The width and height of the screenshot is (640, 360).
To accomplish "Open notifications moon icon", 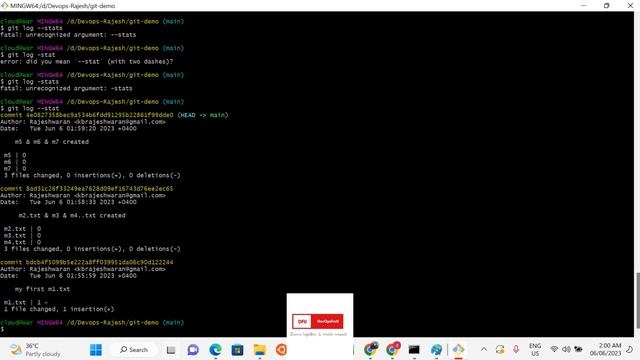I will point(630,349).
